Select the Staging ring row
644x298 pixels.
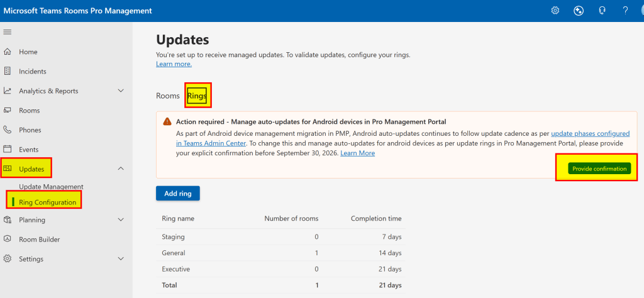281,237
